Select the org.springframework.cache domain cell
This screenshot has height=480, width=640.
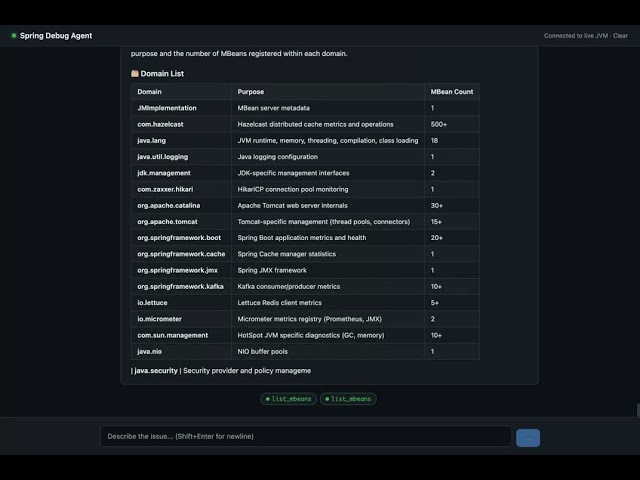[x=182, y=254]
